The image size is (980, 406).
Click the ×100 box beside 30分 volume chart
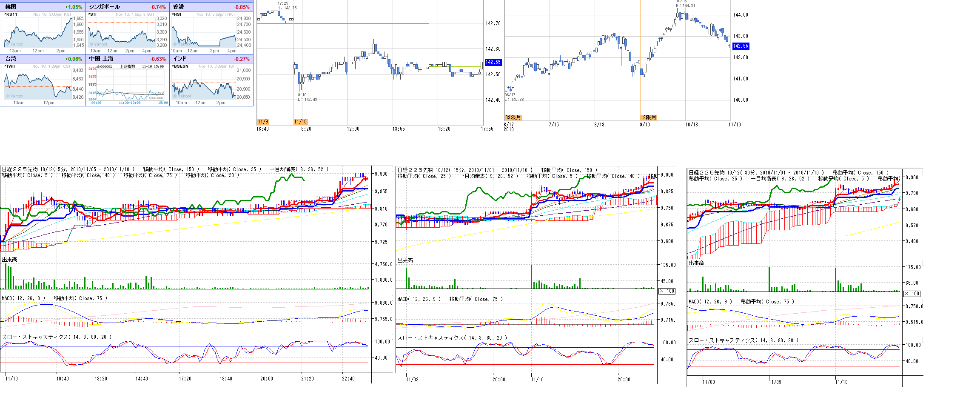(912, 294)
